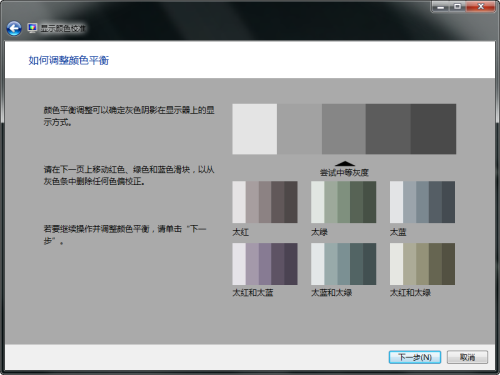Image resolution: width=500 pixels, height=375 pixels.
Task: Click the 太红和太蓝 purple sample thumbnail
Action: click(265, 264)
